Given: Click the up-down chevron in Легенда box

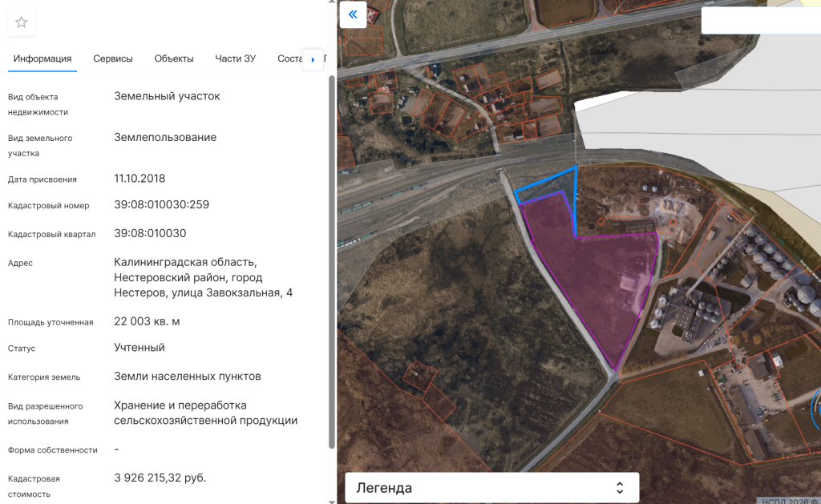Looking at the screenshot, I should coord(619,488).
